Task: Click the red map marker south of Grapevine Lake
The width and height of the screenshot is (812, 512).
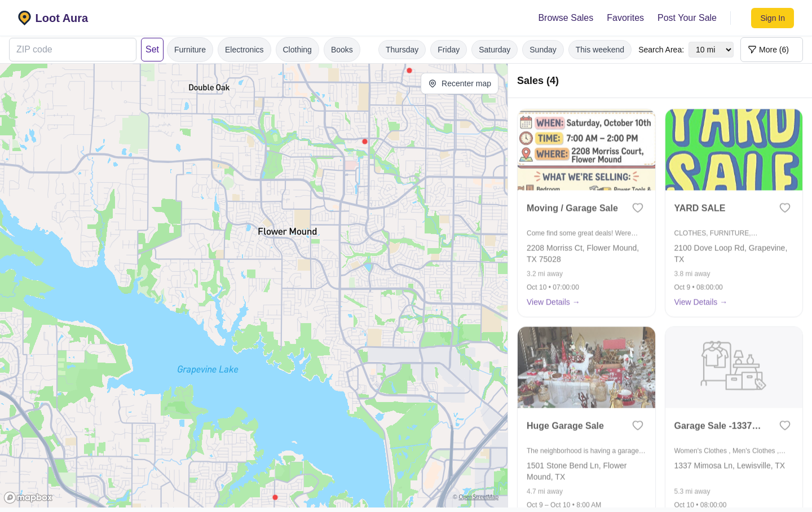Action: click(275, 497)
